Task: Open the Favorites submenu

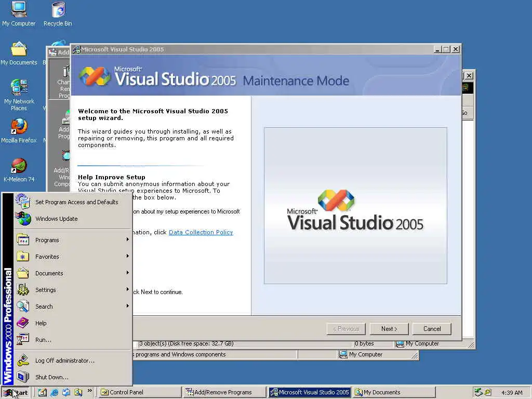Action: tap(73, 257)
